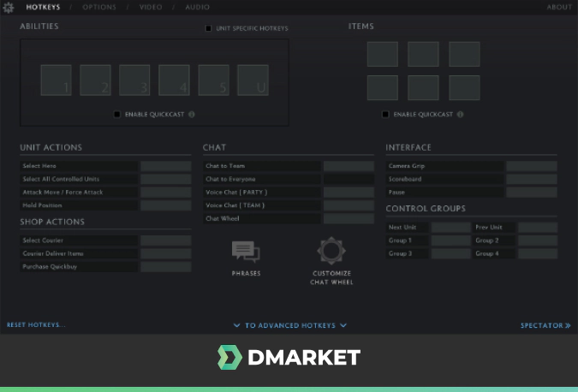Image resolution: width=578 pixels, height=392 pixels.
Task: Click the Group 4 hotkey field
Action: click(x=538, y=253)
